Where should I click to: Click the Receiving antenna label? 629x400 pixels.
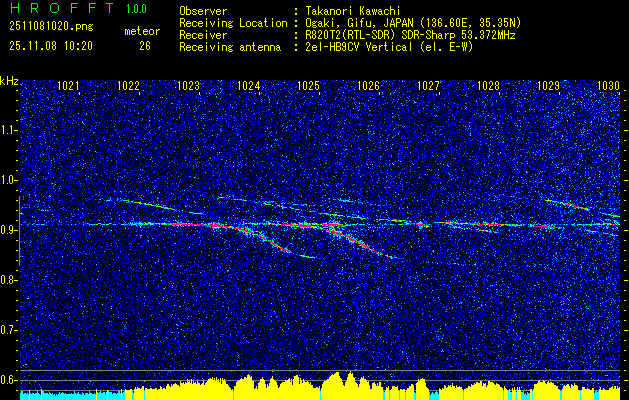click(x=230, y=47)
